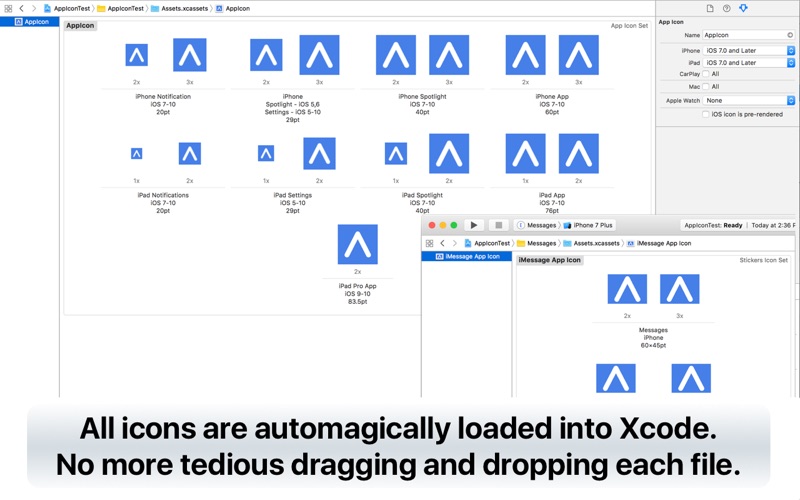Click the iMessage App Icon set title label
The image size is (800, 500).
549,260
